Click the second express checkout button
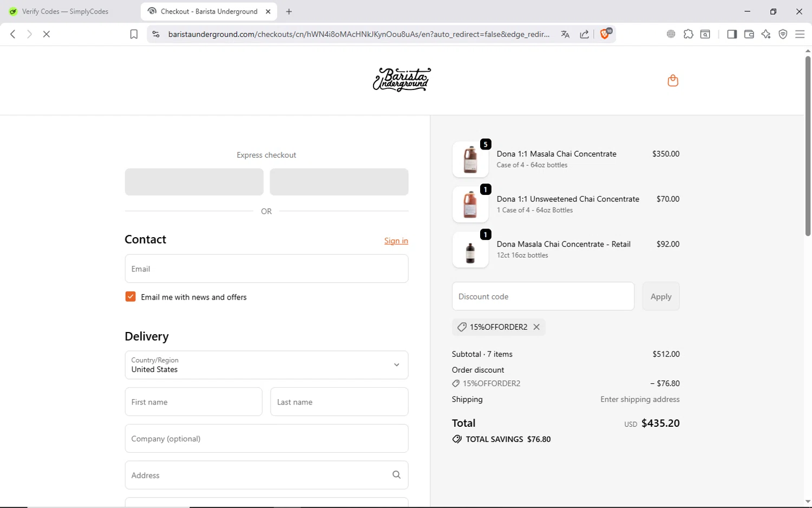This screenshot has height=508, width=812. click(x=339, y=182)
